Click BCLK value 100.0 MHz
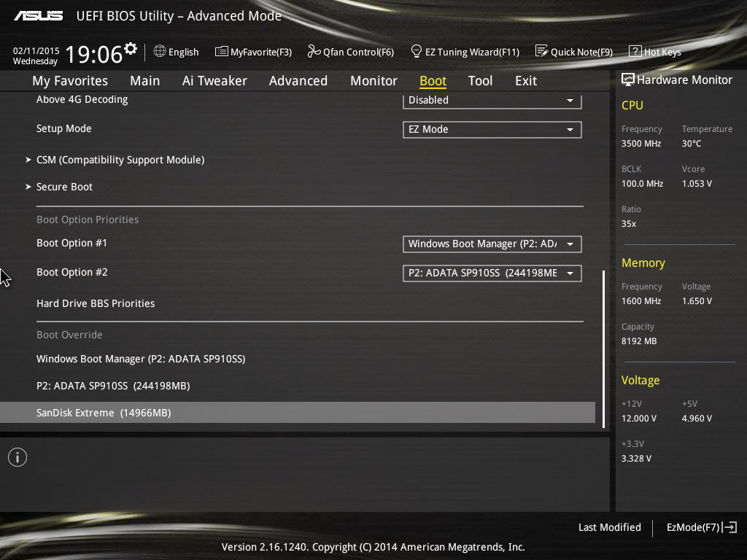 coord(642,183)
